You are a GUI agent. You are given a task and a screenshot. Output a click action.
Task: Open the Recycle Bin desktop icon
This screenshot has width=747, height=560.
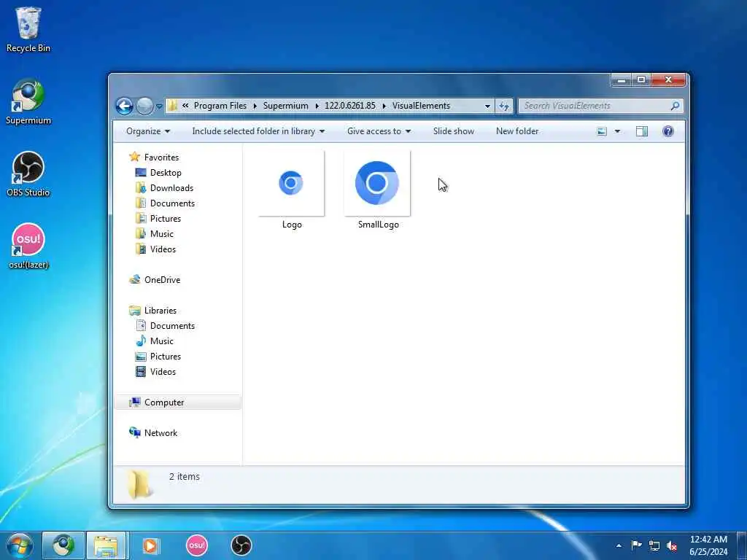[x=28, y=29]
